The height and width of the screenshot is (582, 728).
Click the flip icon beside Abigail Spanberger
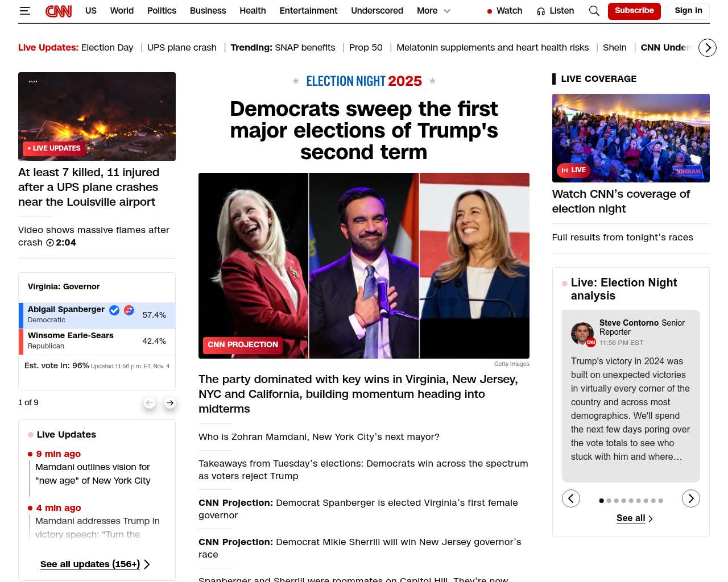(x=129, y=310)
